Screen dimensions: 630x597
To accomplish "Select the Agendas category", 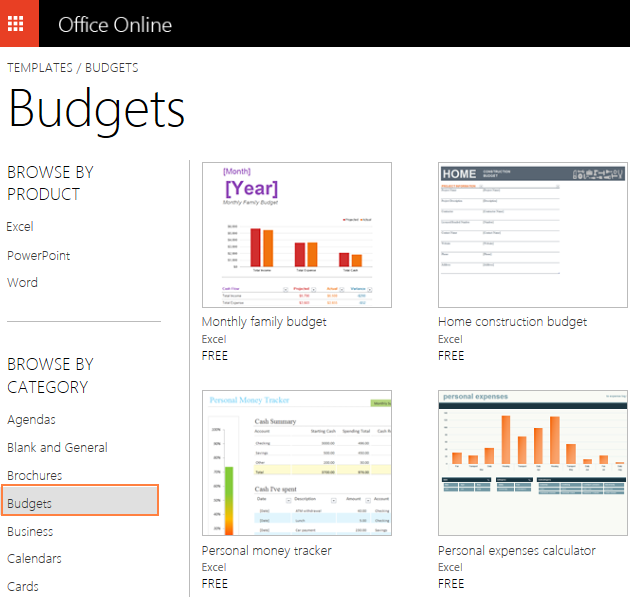I will click(32, 420).
